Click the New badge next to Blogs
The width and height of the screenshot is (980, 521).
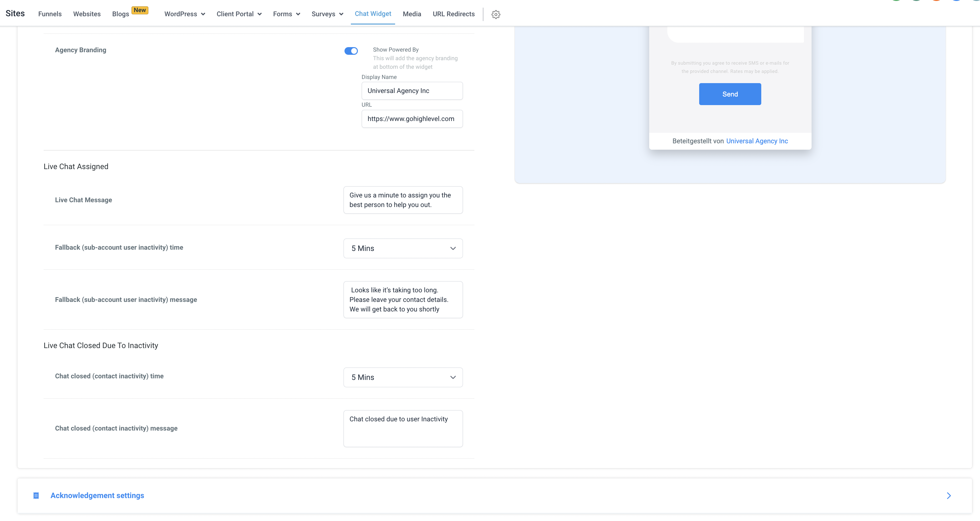[140, 10]
